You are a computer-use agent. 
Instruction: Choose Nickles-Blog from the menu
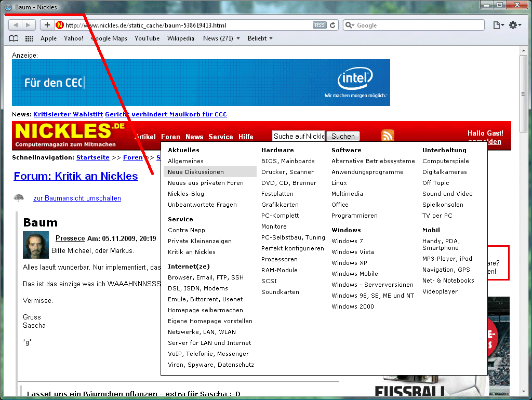point(186,194)
